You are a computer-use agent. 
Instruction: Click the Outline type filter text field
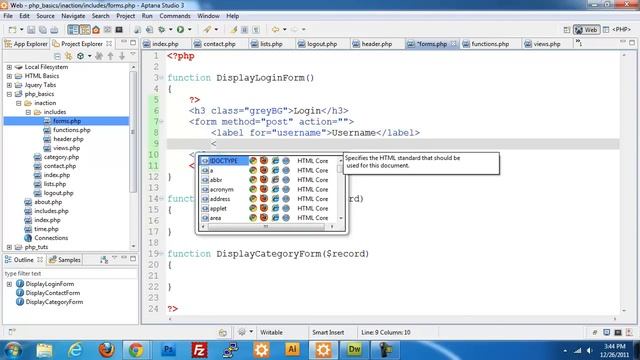[70, 273]
